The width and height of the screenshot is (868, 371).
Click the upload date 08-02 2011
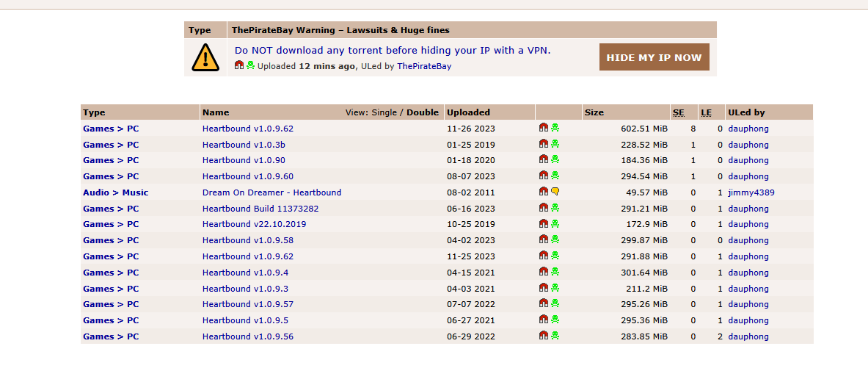(x=470, y=192)
